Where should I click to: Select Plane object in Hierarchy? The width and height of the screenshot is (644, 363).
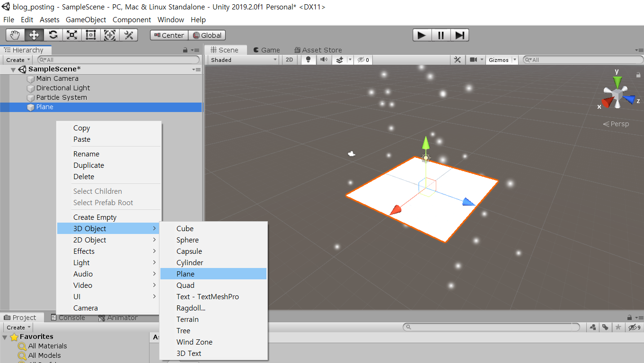coord(101,107)
